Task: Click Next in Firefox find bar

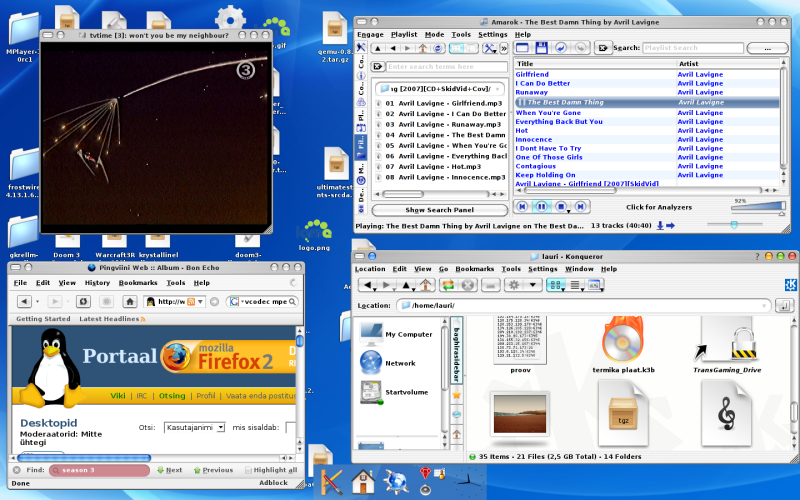Action: pos(169,470)
